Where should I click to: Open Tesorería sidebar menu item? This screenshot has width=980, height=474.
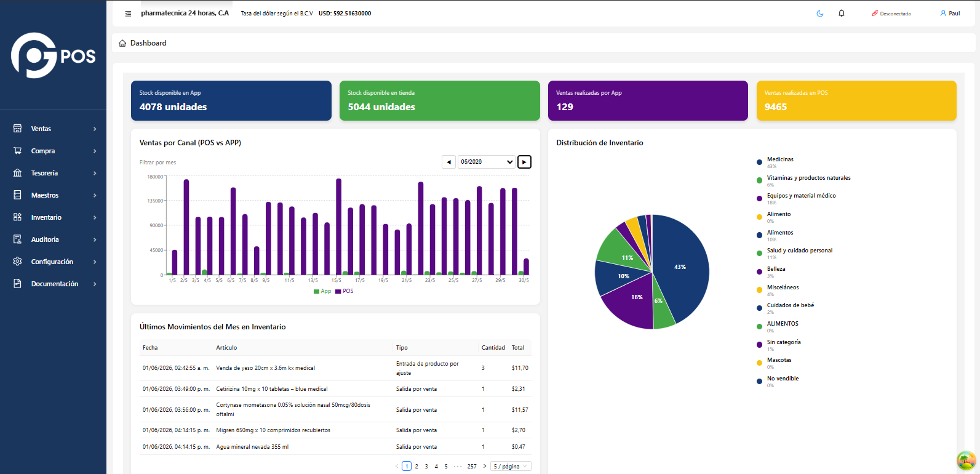[54, 173]
